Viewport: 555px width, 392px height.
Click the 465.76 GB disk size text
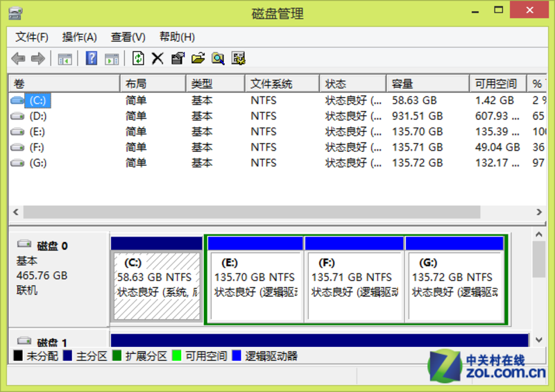tap(42, 275)
